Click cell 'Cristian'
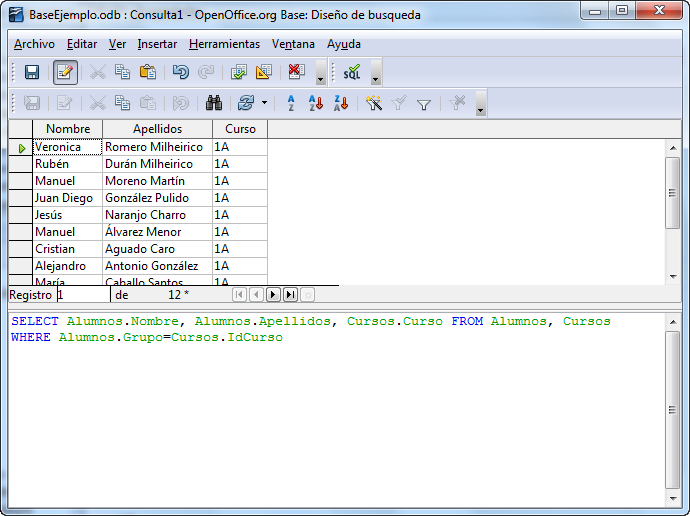The width and height of the screenshot is (690, 516). [x=68, y=249]
